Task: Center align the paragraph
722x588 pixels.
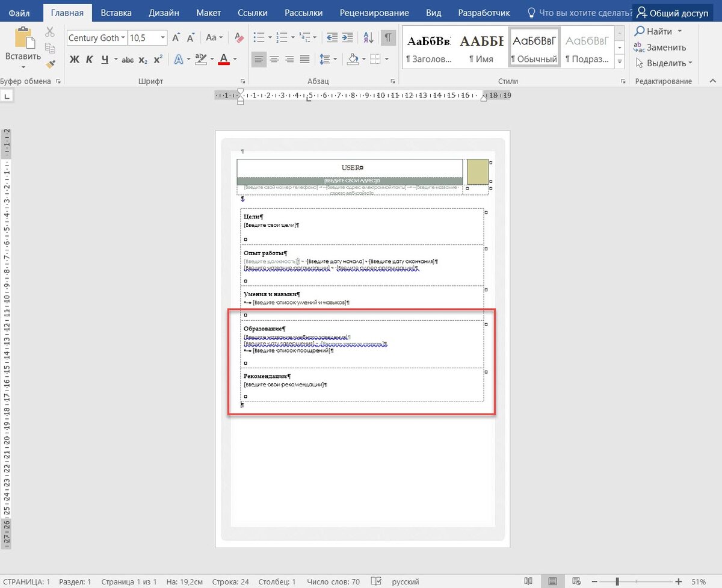Action: [274, 59]
